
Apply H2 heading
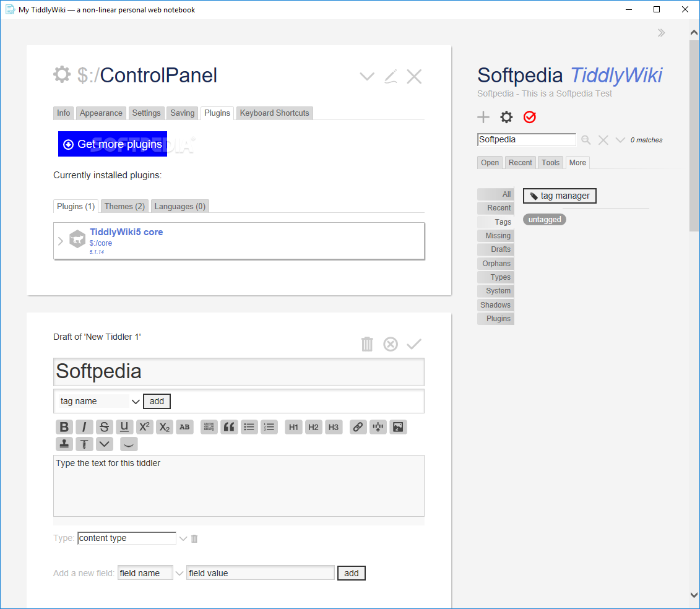pos(313,427)
